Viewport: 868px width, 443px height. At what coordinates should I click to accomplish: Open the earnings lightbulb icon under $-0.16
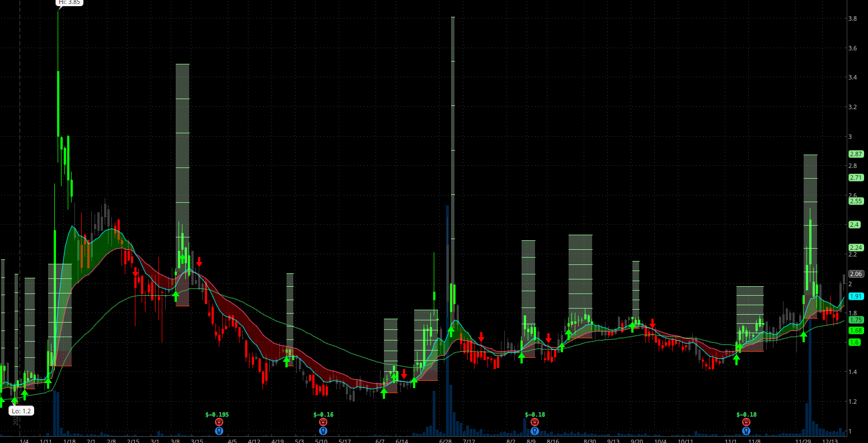pos(323,431)
